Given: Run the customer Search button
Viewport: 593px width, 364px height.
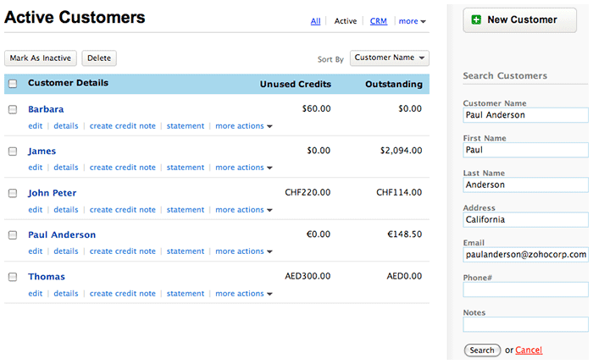Looking at the screenshot, I should [482, 350].
